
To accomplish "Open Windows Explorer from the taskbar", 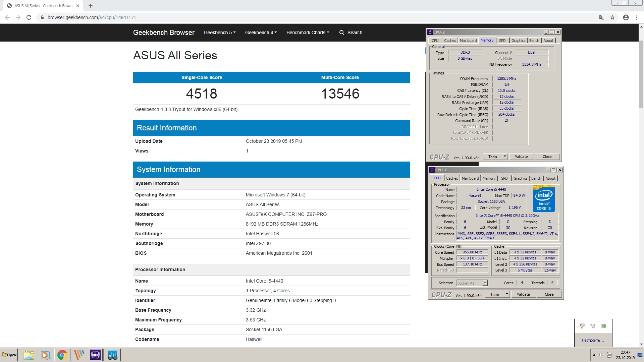I will [x=29, y=355].
